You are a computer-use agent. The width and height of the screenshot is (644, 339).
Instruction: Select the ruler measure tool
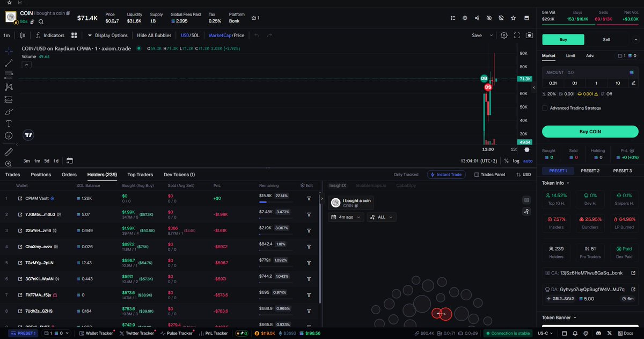click(x=9, y=152)
